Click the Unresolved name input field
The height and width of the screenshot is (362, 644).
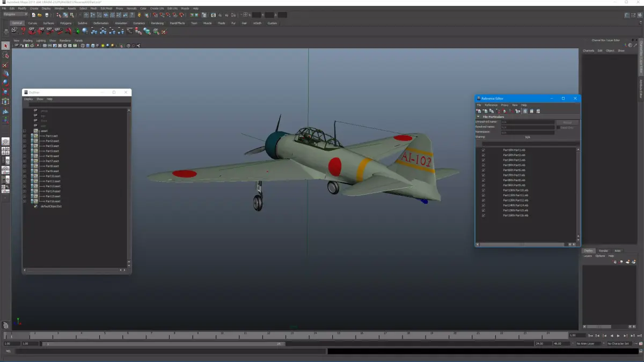(528, 122)
